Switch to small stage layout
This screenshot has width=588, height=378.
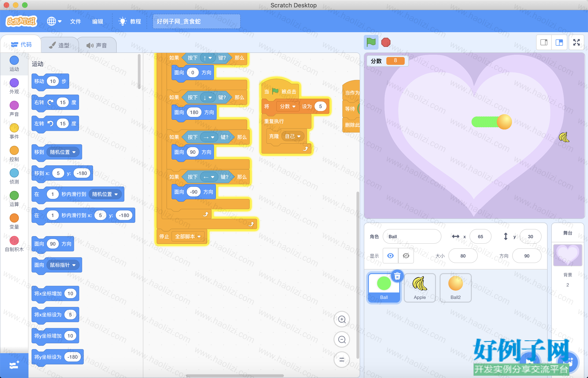(x=544, y=43)
